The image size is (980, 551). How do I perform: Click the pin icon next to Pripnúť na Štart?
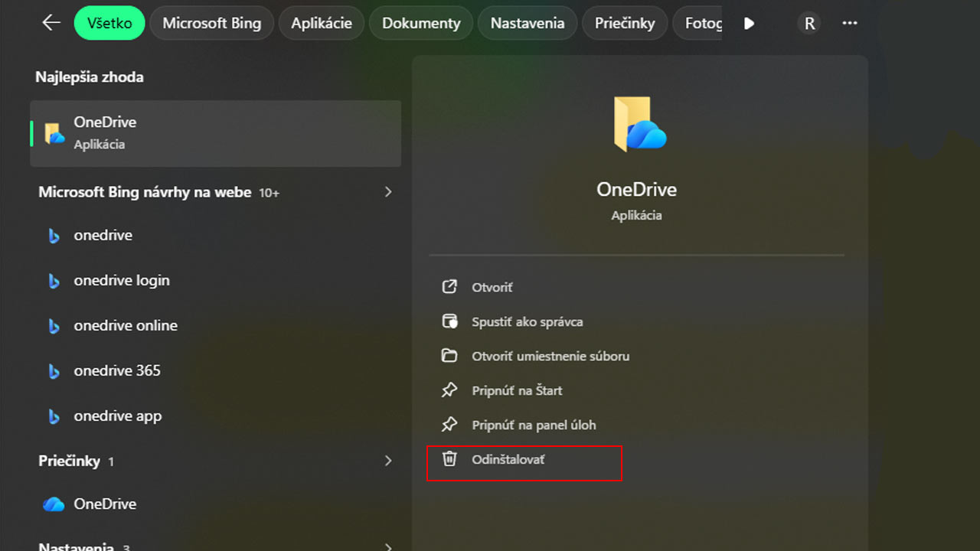pos(449,390)
